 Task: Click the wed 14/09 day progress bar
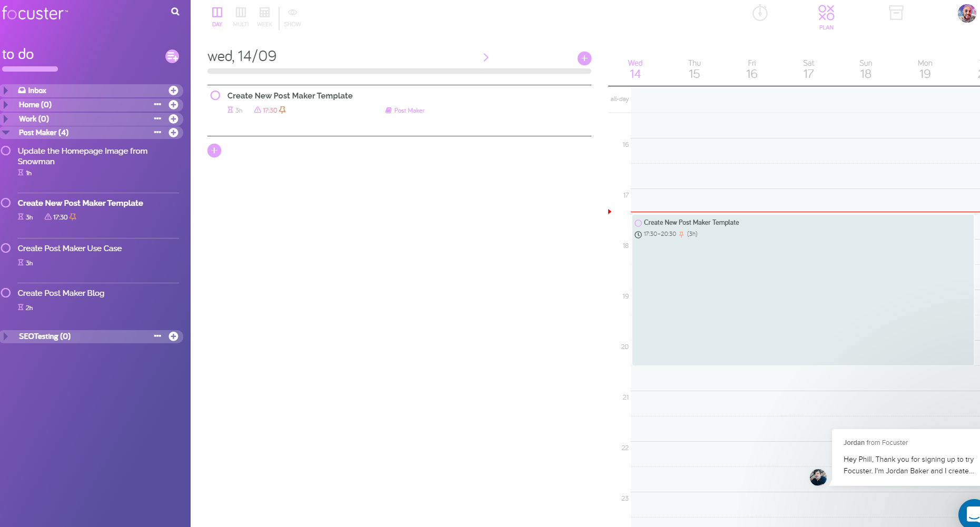click(x=399, y=71)
